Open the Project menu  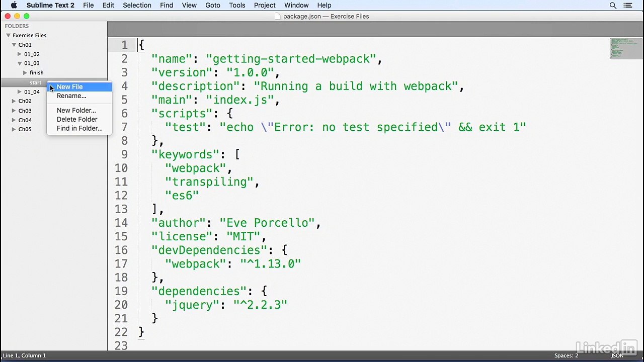click(x=265, y=5)
